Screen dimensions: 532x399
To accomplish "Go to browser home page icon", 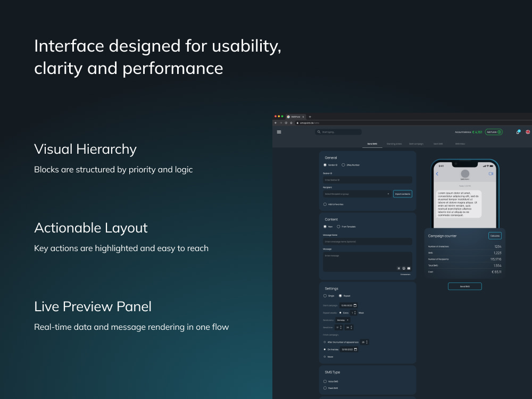I will [x=291, y=123].
